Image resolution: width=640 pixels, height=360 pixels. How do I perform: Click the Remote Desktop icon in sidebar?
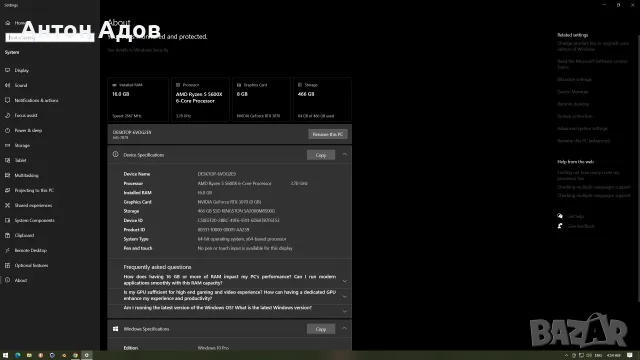(x=7, y=250)
